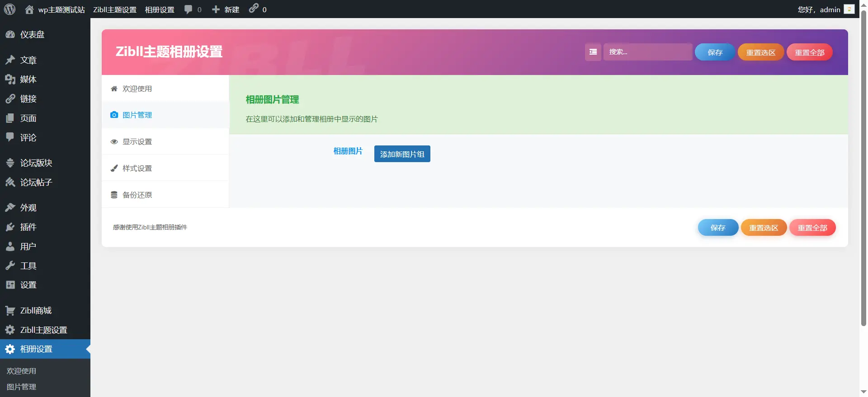Open 仪表盘 dashboard in sidebar
868x397 pixels.
click(x=32, y=34)
